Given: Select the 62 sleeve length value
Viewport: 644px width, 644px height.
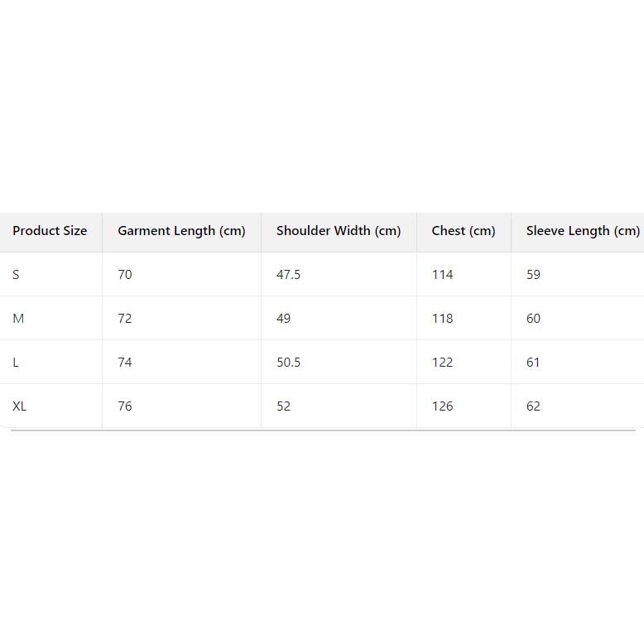Looking at the screenshot, I should [533, 406].
